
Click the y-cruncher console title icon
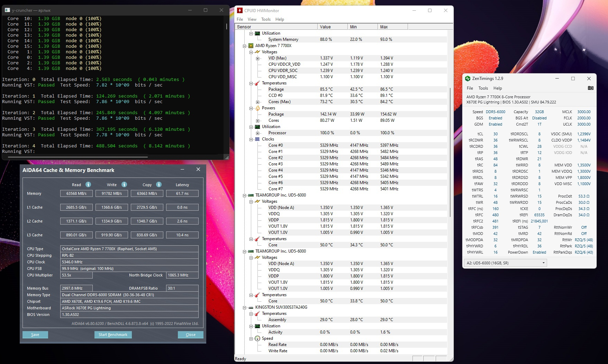click(8, 10)
